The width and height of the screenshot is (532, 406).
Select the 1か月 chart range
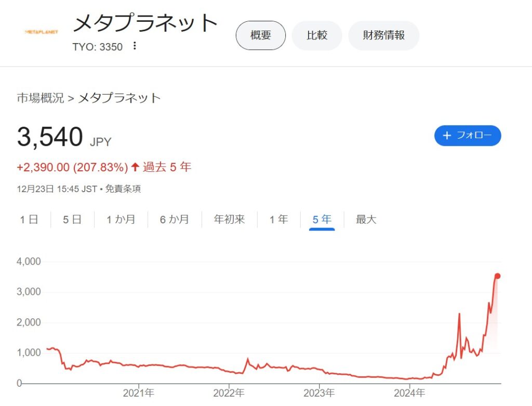coord(121,220)
